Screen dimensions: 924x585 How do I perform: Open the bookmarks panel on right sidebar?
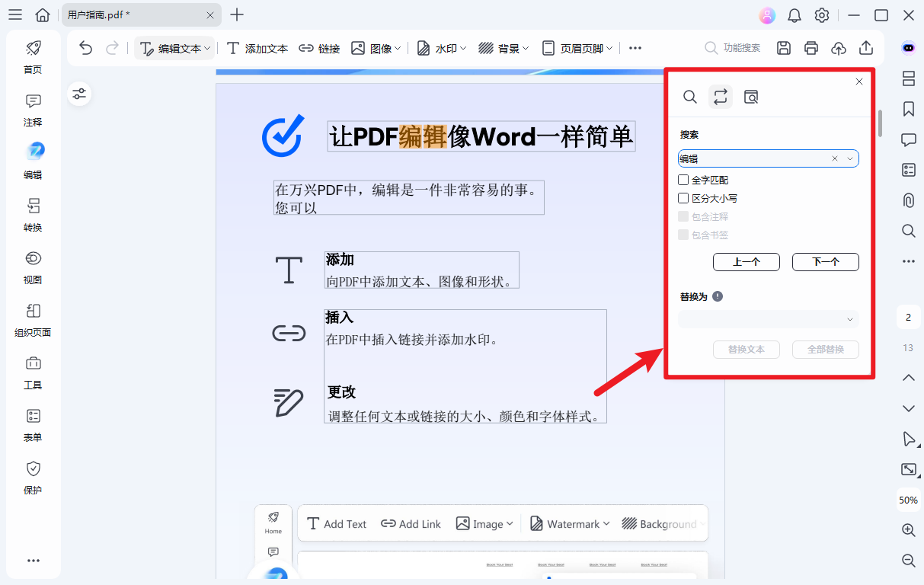pos(908,109)
